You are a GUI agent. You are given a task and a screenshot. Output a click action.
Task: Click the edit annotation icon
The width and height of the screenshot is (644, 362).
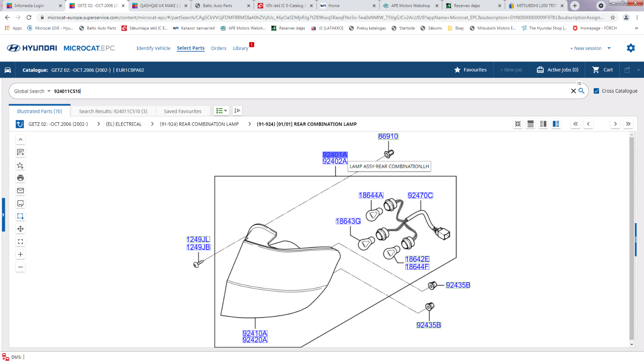pos(21,203)
